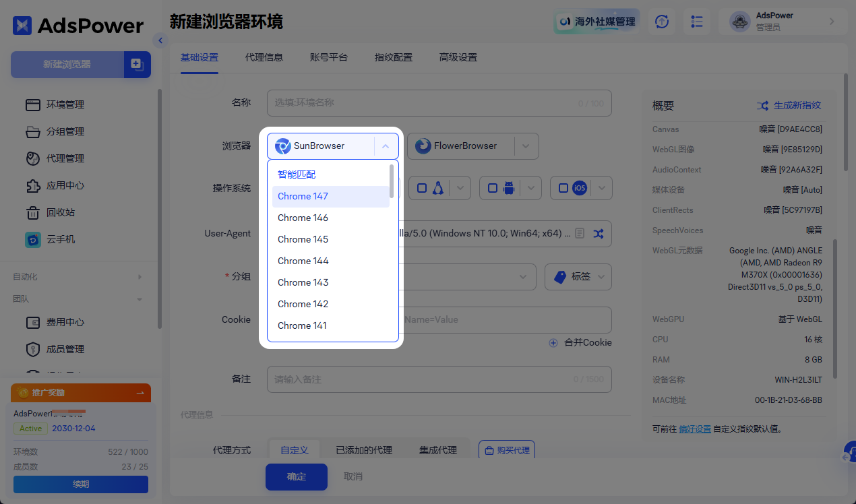Click the 概要 panel scrollbar
The image size is (856, 504).
[x=836, y=308]
